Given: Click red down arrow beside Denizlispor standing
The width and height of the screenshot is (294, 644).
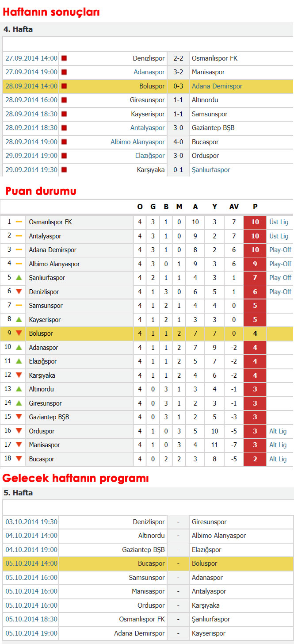Looking at the screenshot, I should click(x=19, y=292).
